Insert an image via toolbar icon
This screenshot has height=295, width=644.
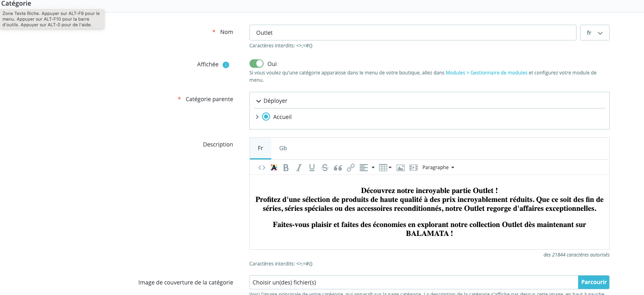[401, 168]
